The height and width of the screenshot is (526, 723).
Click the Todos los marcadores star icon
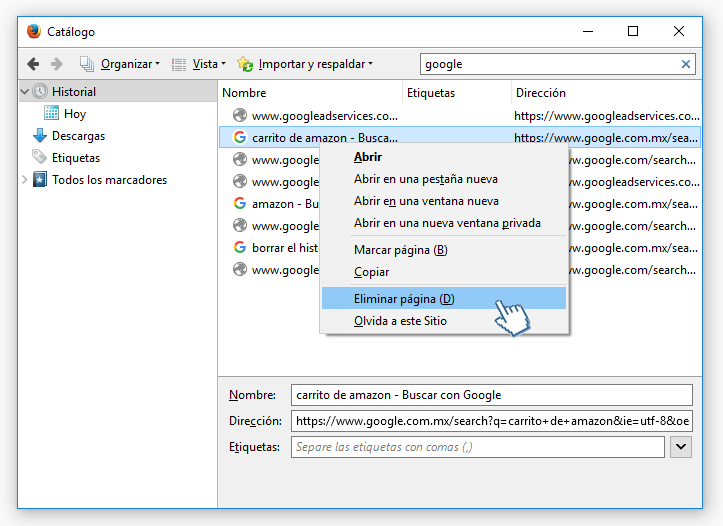click(x=40, y=179)
